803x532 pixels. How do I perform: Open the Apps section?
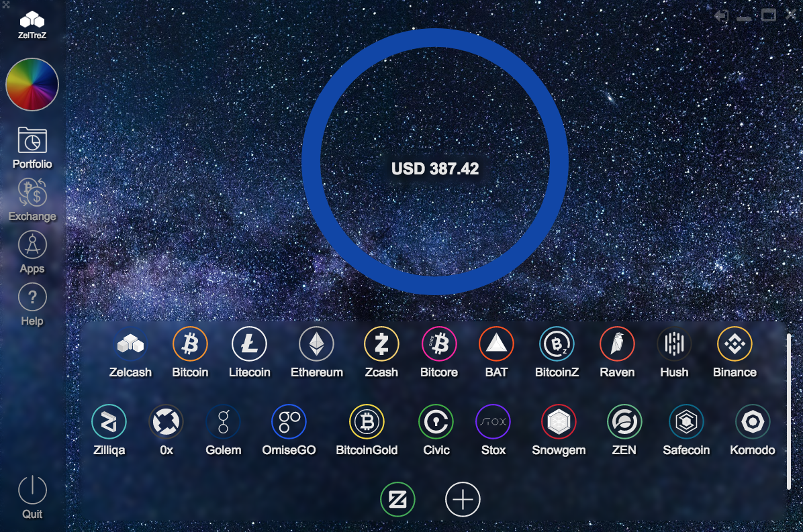(x=32, y=252)
